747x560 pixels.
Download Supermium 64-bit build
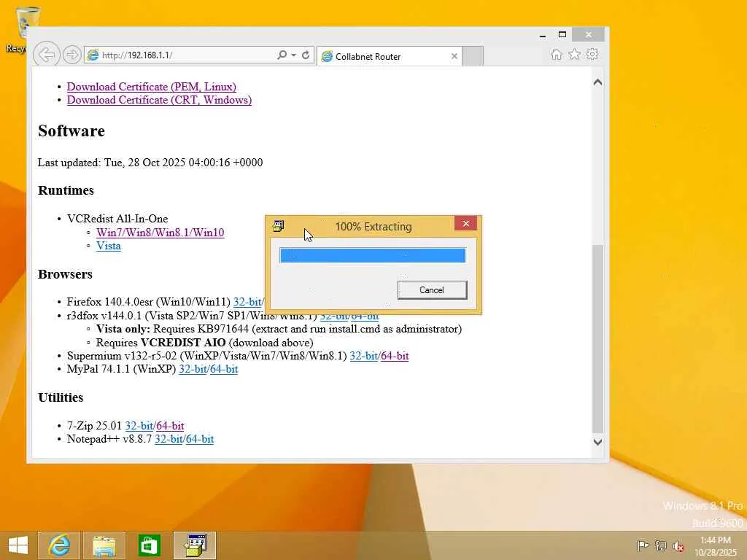coord(395,356)
